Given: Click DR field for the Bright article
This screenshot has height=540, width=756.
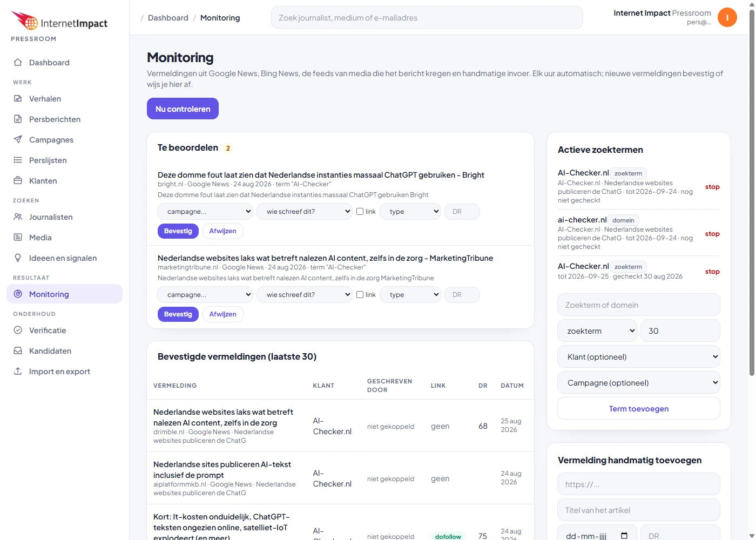Looking at the screenshot, I should pos(462,212).
